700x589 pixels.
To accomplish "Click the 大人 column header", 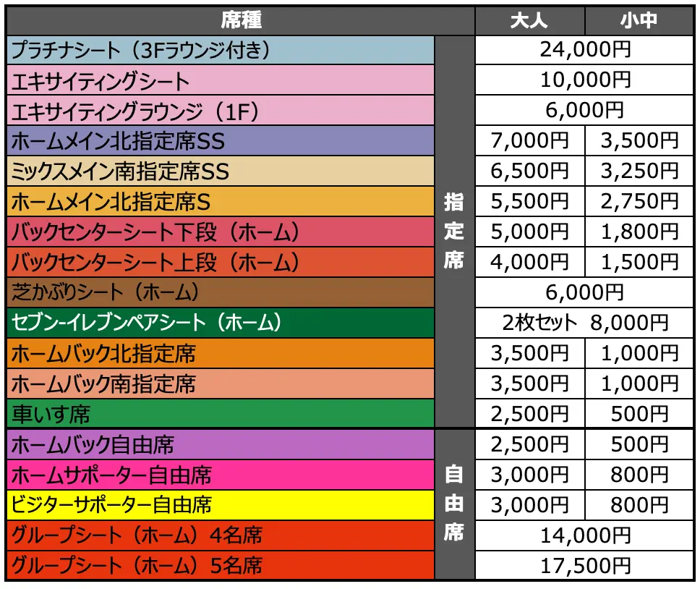I will pyautogui.click(x=529, y=20).
